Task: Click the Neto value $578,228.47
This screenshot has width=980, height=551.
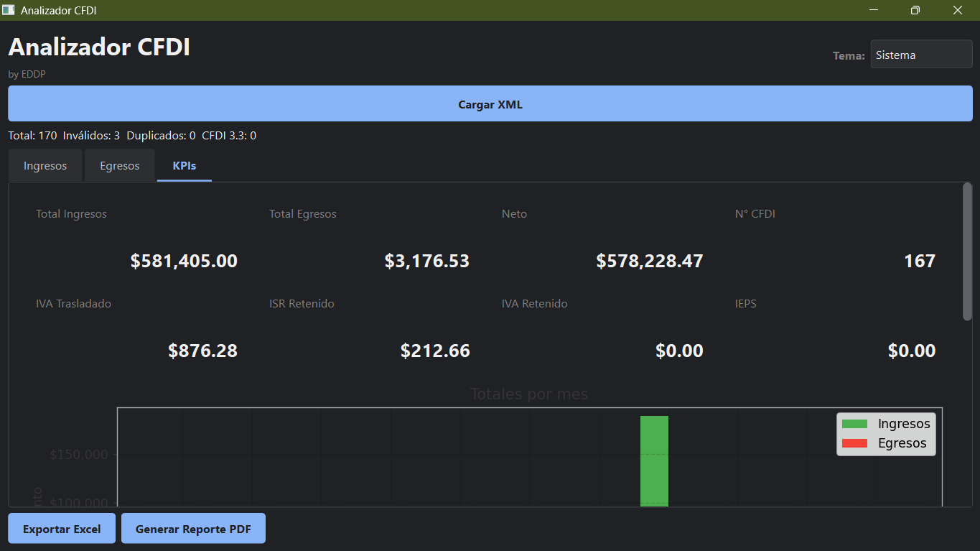Action: pyautogui.click(x=649, y=261)
